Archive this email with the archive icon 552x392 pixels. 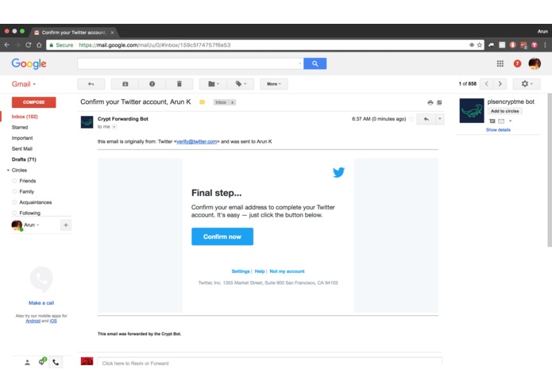click(x=125, y=84)
